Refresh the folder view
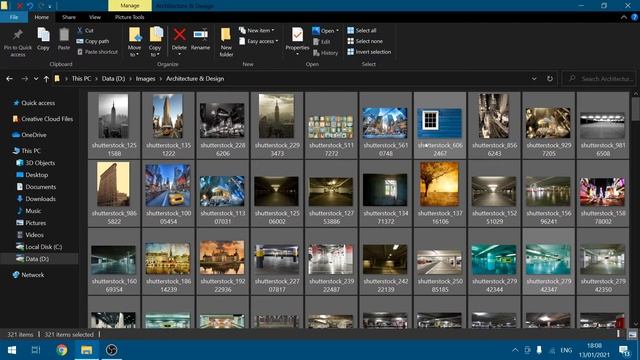 pos(550,79)
